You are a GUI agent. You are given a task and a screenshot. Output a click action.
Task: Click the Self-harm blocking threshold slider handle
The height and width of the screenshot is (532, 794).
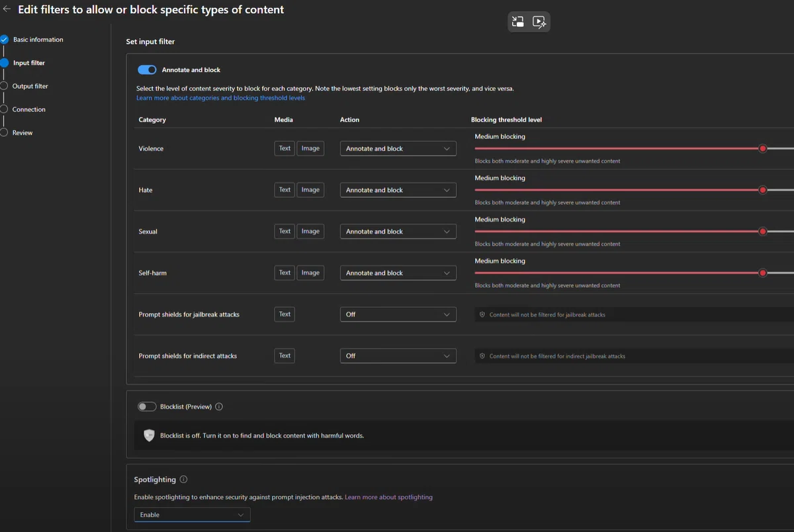763,273
